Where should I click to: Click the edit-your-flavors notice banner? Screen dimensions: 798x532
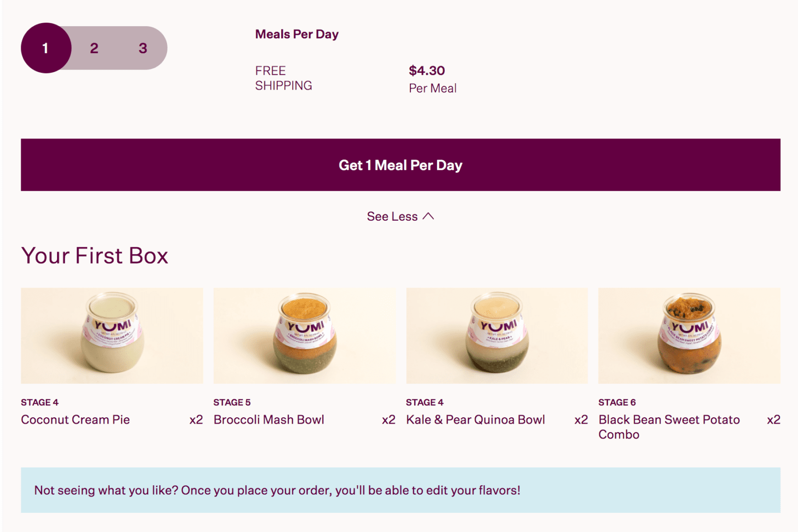(399, 490)
